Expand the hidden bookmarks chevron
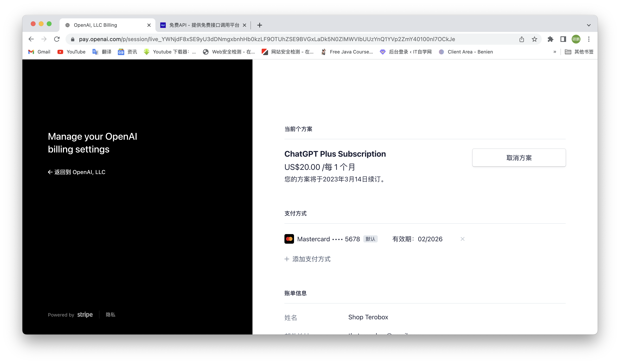Screen dimensions: 620x364 pos(554,52)
